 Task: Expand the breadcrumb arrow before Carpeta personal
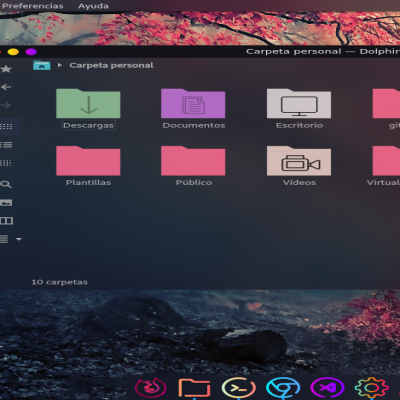click(60, 65)
